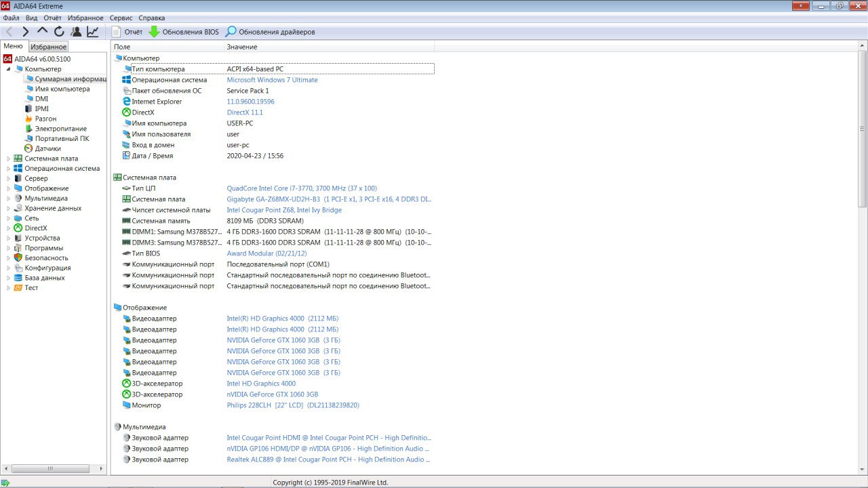The width and height of the screenshot is (868, 488).
Task: Expand the Отображение tree node
Action: (8, 188)
